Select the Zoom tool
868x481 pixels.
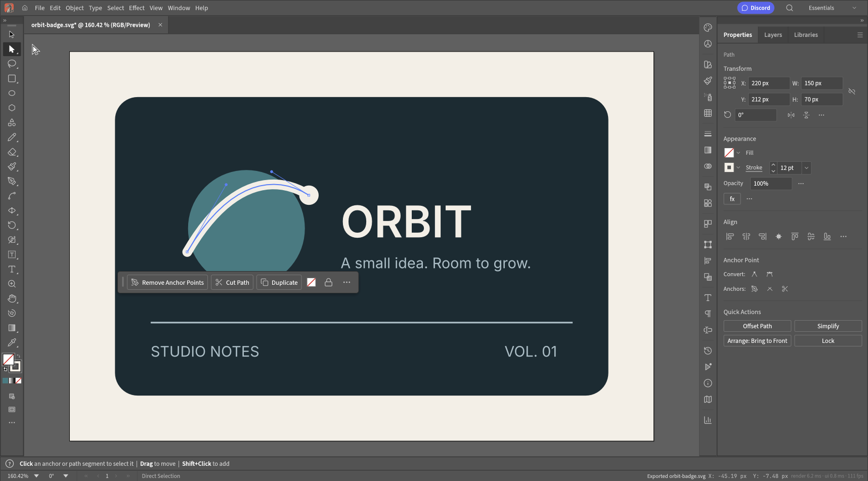(12, 284)
